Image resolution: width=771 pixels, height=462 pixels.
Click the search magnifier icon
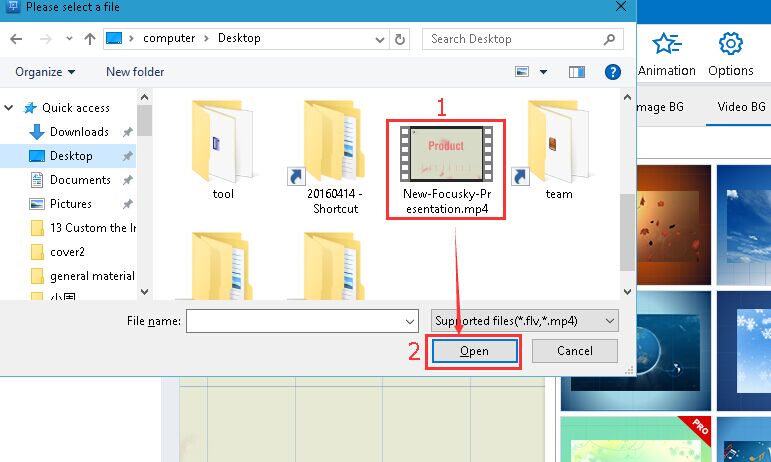click(x=609, y=39)
